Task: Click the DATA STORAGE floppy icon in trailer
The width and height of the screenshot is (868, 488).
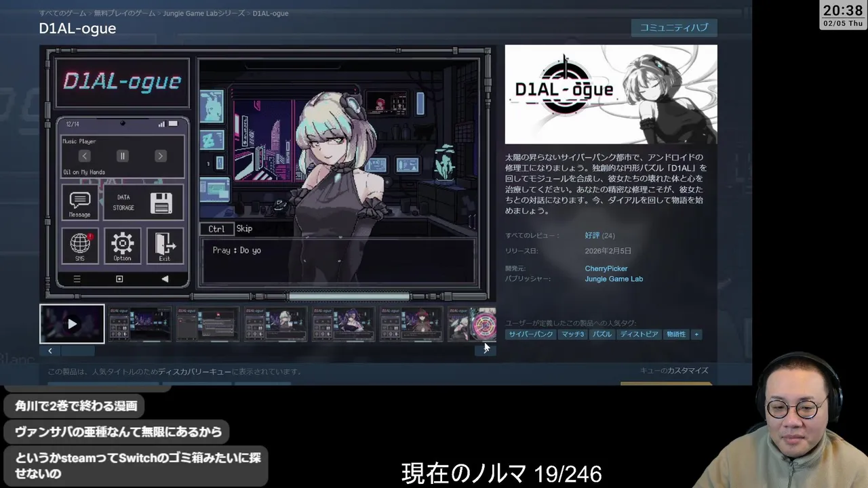Action: [x=161, y=203]
